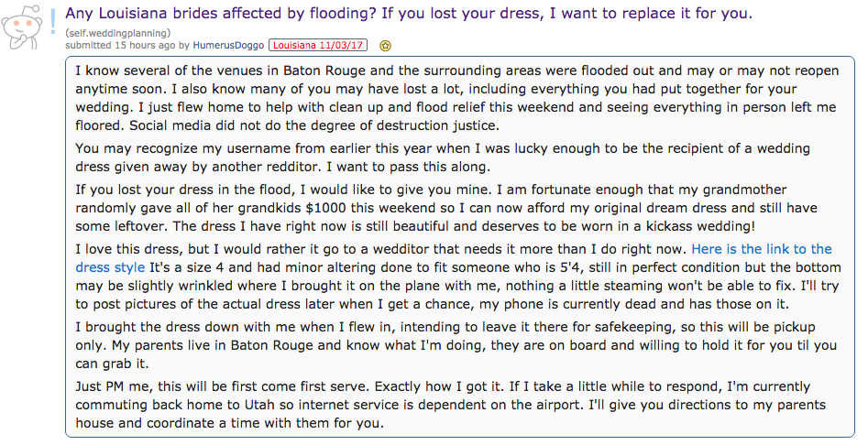Click the gold award icon beside the flair
This screenshot has width=868, height=445.
386,45
